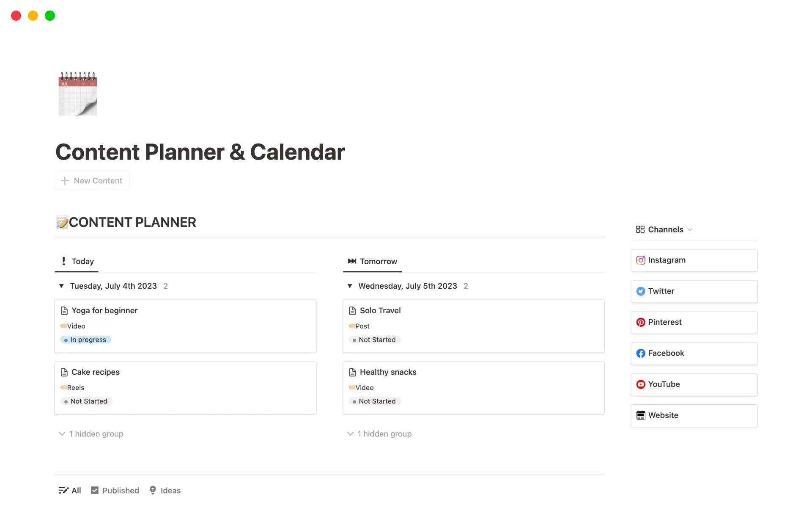Open the Channels view dropdown
Image resolution: width=812 pixels, height=508 pixels.
(x=691, y=229)
